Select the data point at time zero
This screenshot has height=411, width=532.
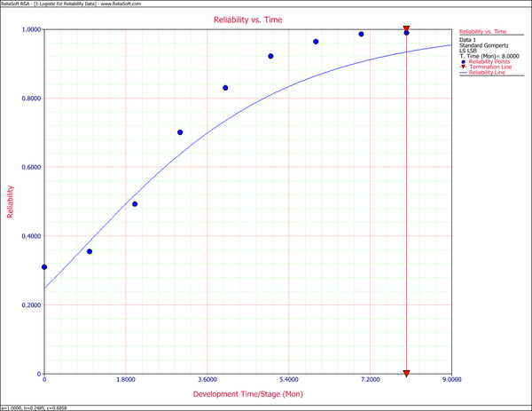coord(44,267)
